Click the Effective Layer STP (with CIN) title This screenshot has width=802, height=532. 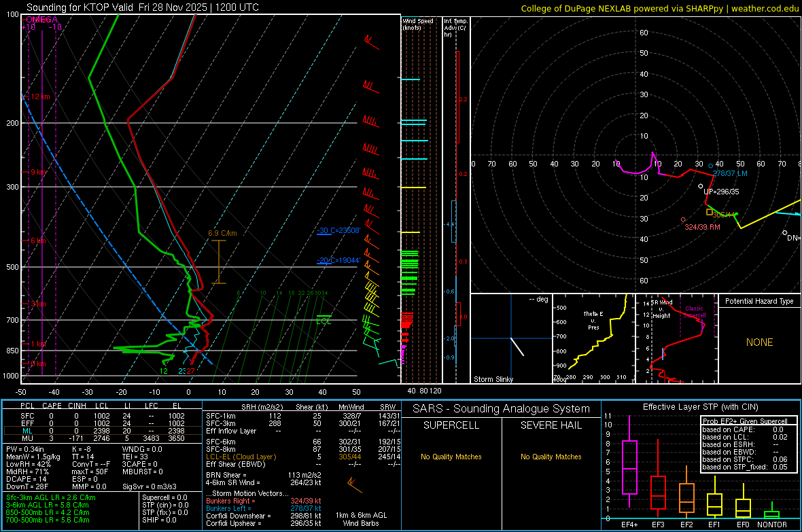(x=700, y=407)
